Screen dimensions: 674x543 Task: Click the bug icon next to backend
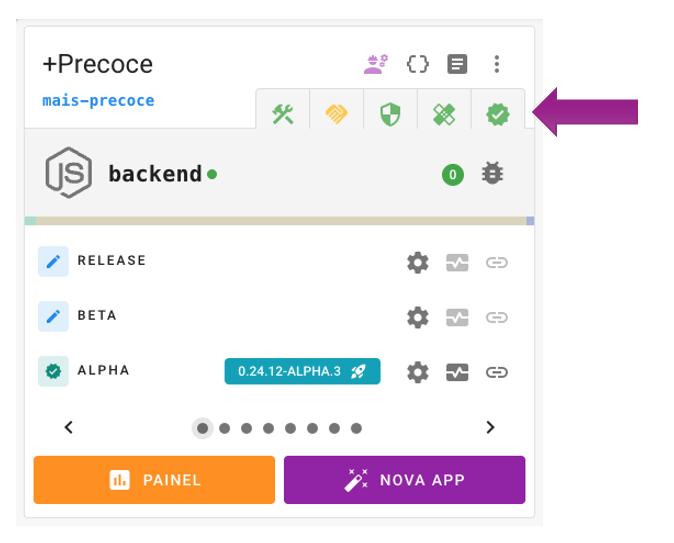(493, 174)
